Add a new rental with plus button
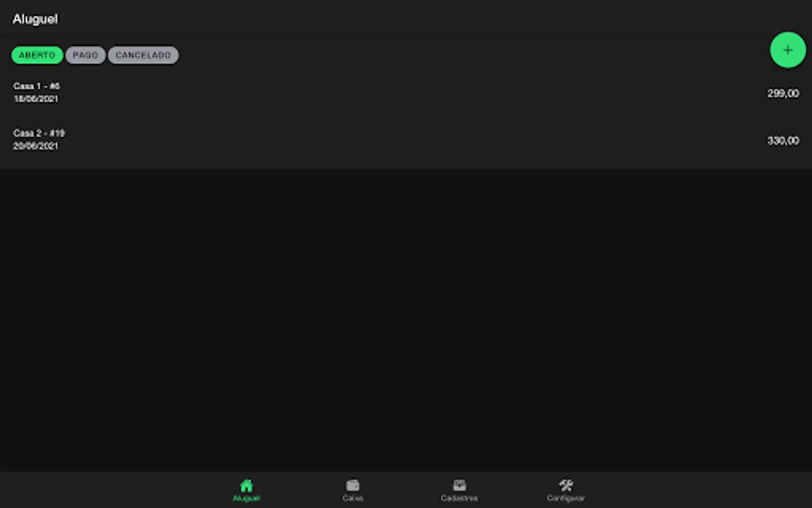This screenshot has height=508, width=812. coord(788,50)
